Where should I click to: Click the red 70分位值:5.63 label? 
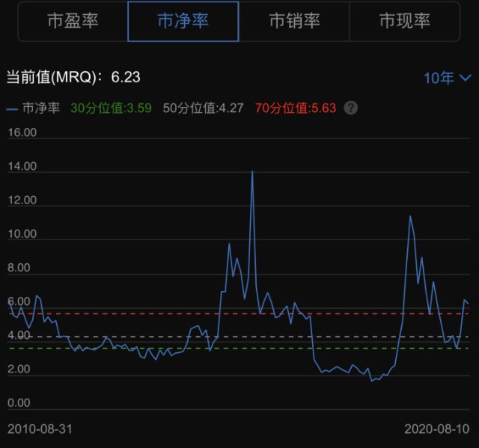click(x=296, y=108)
